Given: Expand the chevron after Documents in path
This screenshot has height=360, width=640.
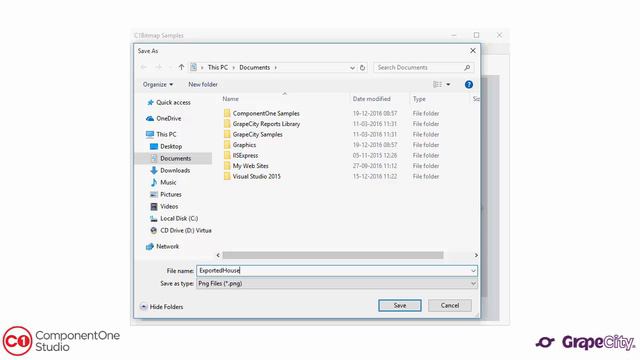Looking at the screenshot, I should [276, 68].
